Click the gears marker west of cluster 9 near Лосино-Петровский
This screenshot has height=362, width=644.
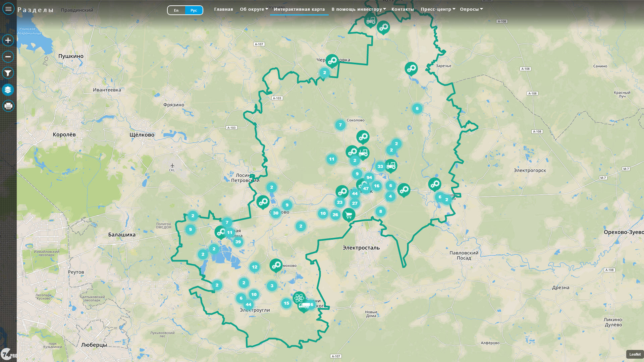[x=263, y=202]
